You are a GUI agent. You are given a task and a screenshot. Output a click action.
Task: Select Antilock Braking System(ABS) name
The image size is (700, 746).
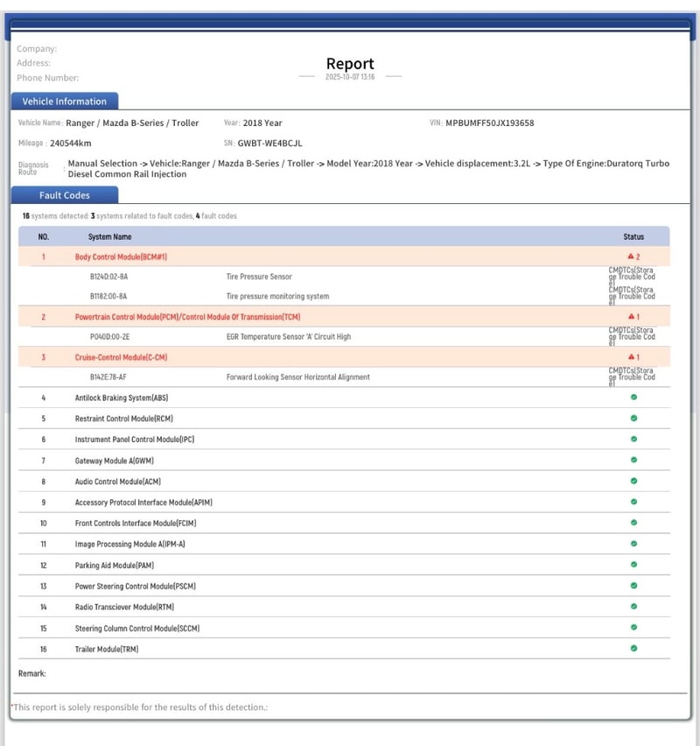[x=122, y=398]
